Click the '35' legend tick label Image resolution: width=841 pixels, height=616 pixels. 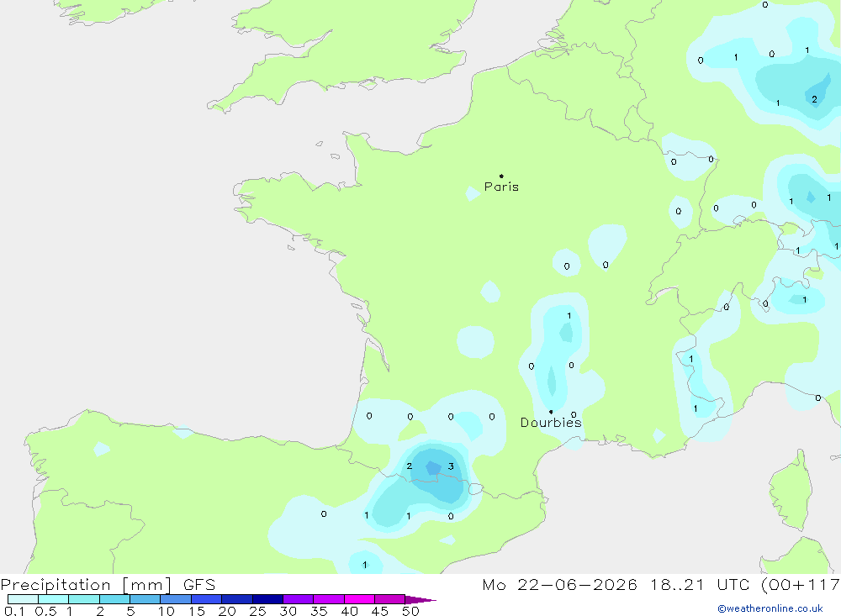(x=319, y=611)
